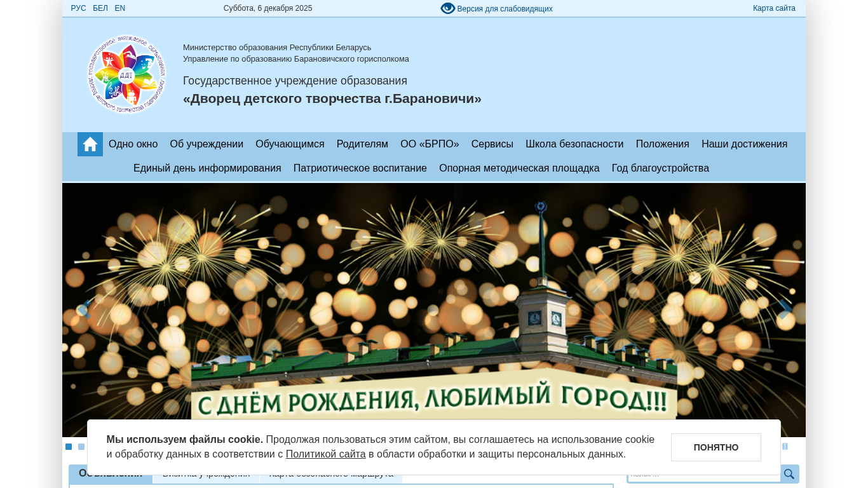Open the Родителям menu
The image size is (868, 488).
coord(362,144)
